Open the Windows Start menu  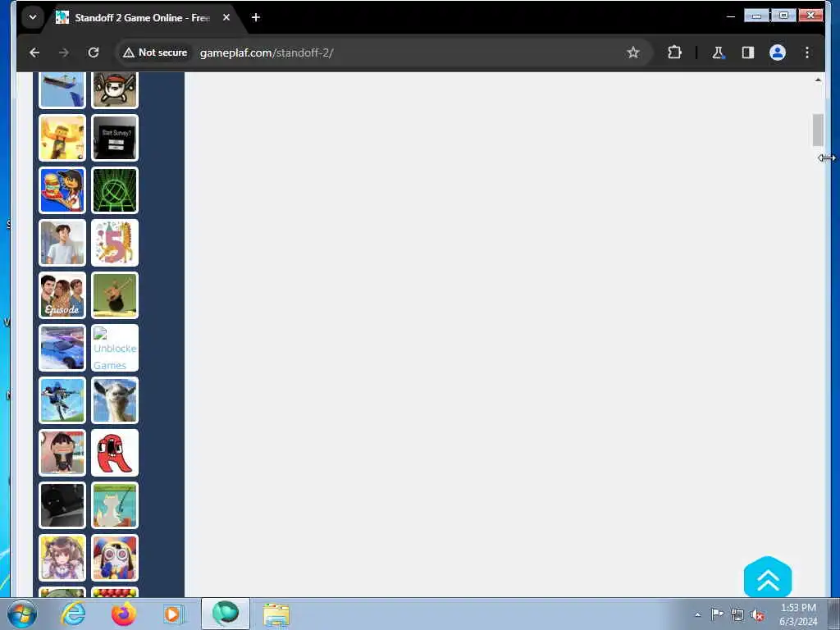(x=22, y=614)
